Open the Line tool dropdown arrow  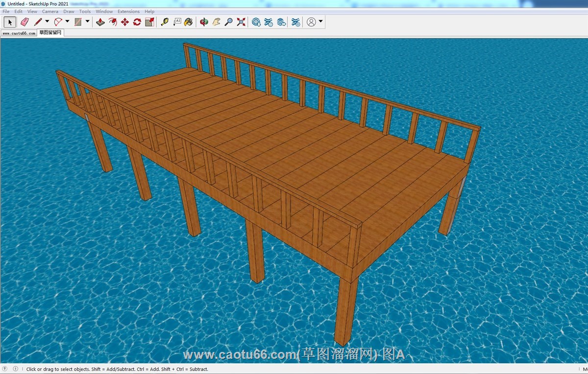point(47,22)
